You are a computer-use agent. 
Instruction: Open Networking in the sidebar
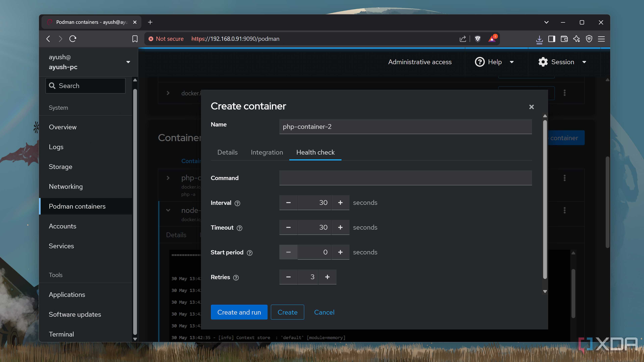point(86,186)
